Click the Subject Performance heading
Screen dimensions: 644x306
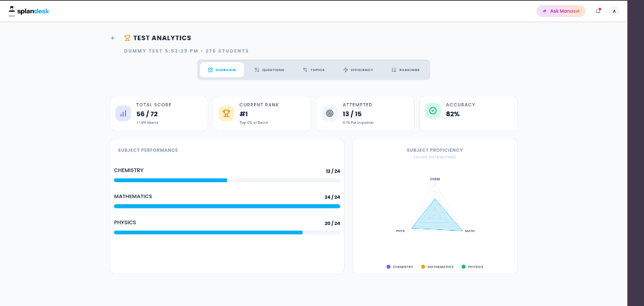148,150
